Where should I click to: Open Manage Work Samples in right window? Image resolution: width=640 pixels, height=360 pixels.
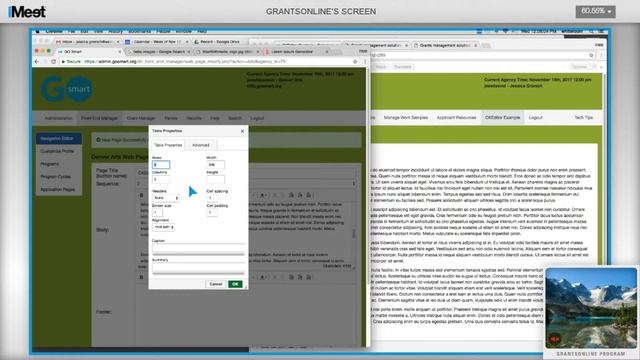[x=406, y=117]
